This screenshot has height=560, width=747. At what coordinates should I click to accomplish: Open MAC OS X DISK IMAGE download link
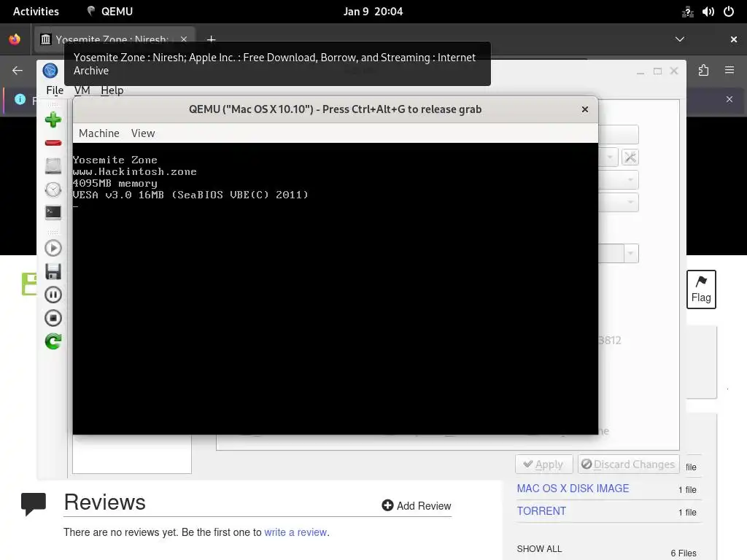click(x=573, y=489)
